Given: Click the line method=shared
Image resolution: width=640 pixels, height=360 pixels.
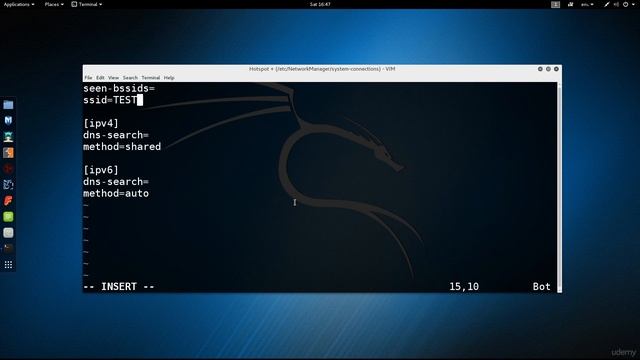Looking at the screenshot, I should (x=122, y=147).
